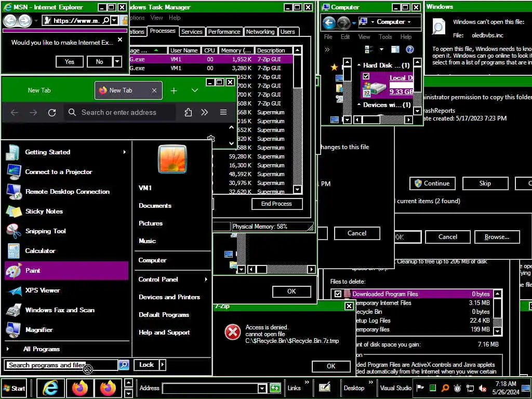Close the IE notification bar with X
Viewport: 532px width, 399px height.
click(x=120, y=39)
